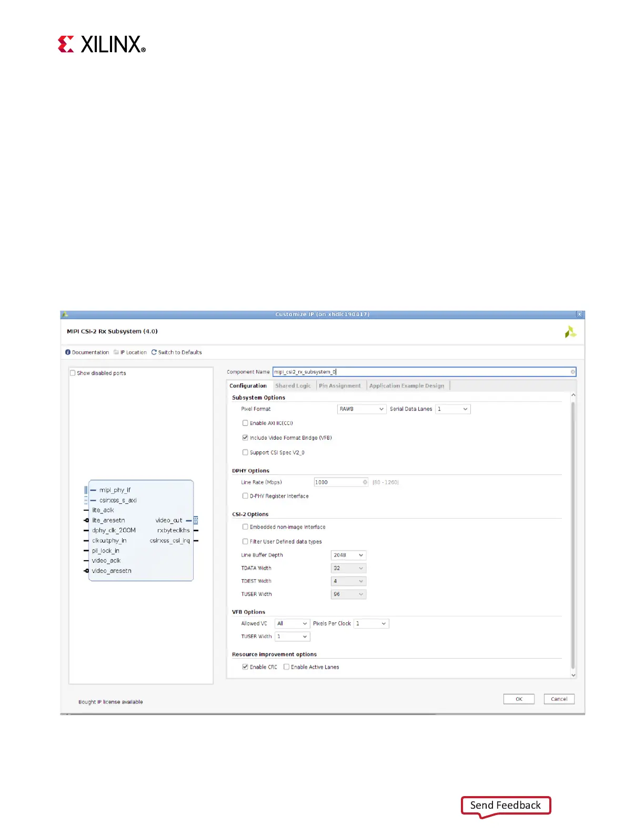The image size is (644, 834).
Task: Click the video_out interface port icon
Action: pos(196,520)
